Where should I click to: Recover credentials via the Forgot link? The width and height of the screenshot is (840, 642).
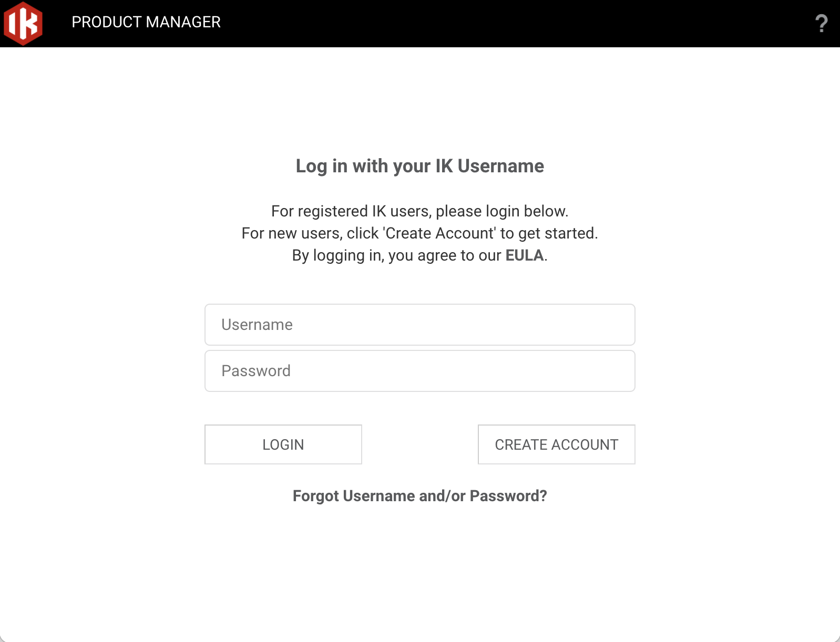pyautogui.click(x=419, y=496)
